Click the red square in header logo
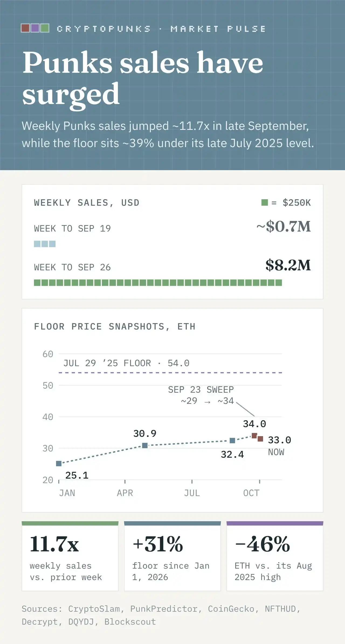This screenshot has height=644, width=345. pos(25,28)
